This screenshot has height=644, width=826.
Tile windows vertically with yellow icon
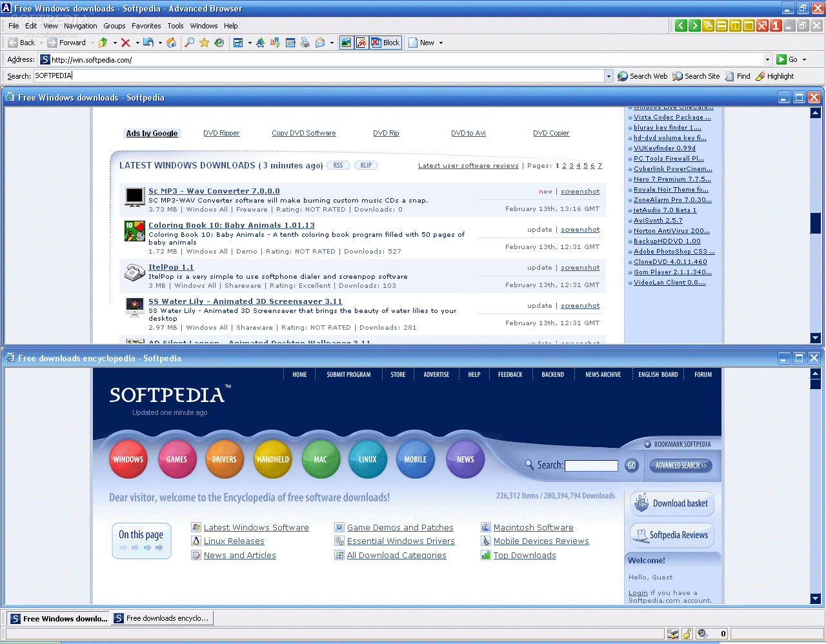coord(735,26)
